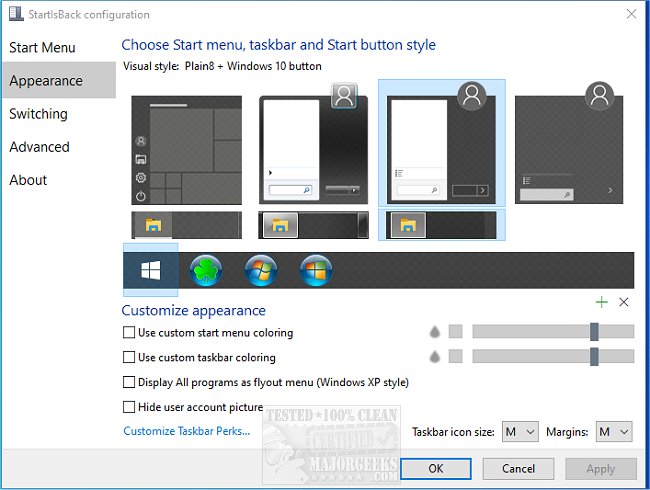Click the start menu color swatch
This screenshot has height=490, width=650.
pos(456,332)
